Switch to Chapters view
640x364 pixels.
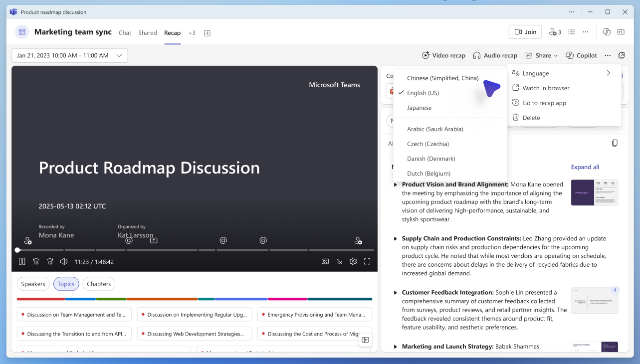99,284
